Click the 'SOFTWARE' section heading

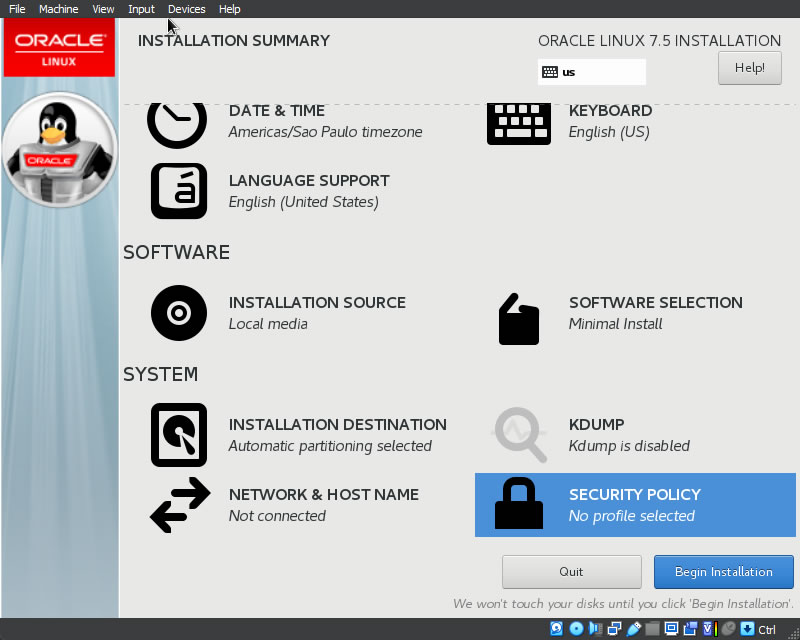pos(177,253)
